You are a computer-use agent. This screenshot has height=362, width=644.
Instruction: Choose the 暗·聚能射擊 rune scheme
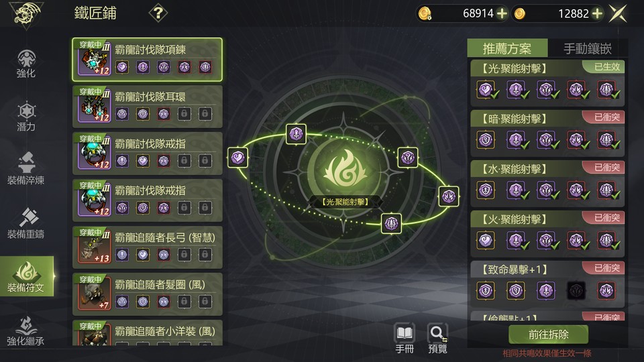point(547,133)
